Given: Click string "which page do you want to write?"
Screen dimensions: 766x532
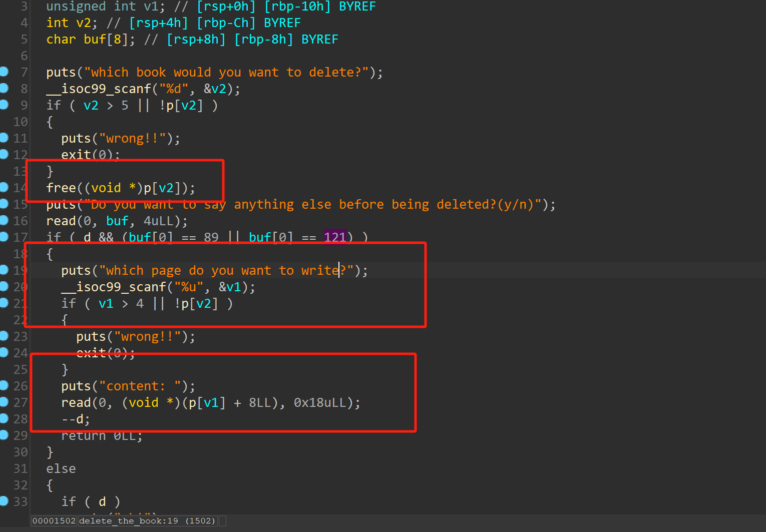Looking at the screenshot, I should pyautogui.click(x=226, y=271).
